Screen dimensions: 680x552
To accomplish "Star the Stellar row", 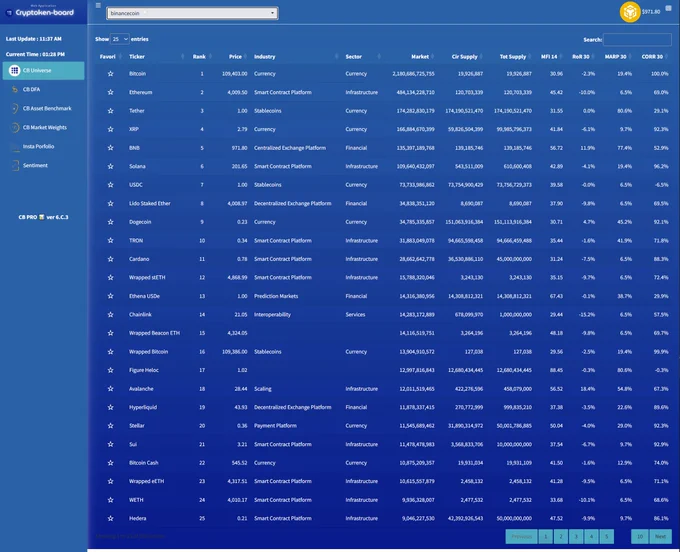I will pos(111,426).
